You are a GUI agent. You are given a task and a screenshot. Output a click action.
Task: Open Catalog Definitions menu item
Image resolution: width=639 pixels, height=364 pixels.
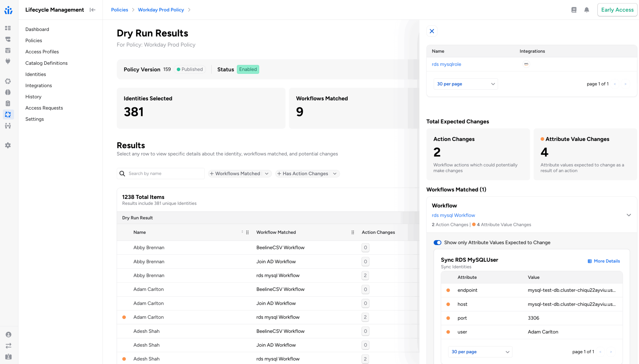[46, 63]
